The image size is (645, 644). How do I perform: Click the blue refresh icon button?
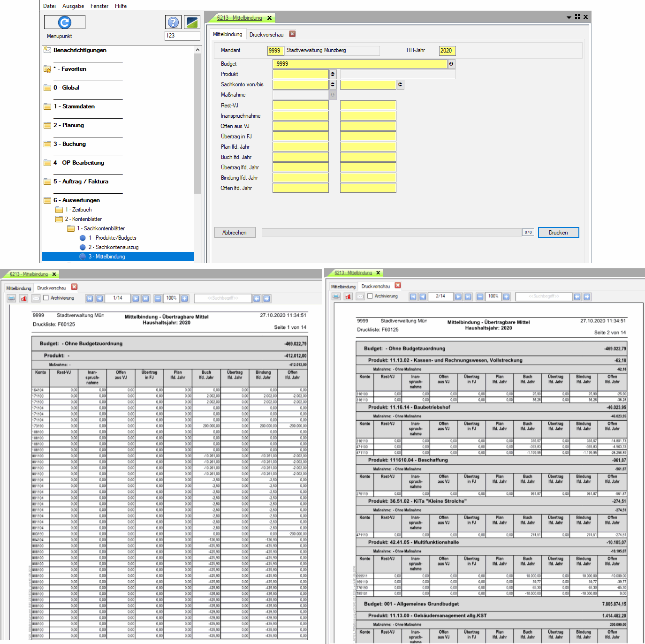[65, 22]
